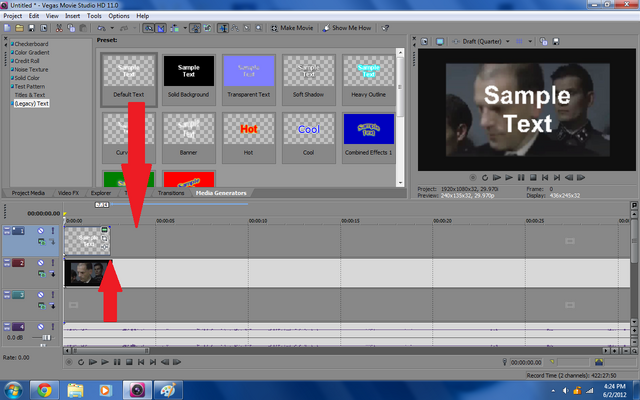Toggle auto ripple button
Viewport: 640px width, 400px height.
click(175, 28)
